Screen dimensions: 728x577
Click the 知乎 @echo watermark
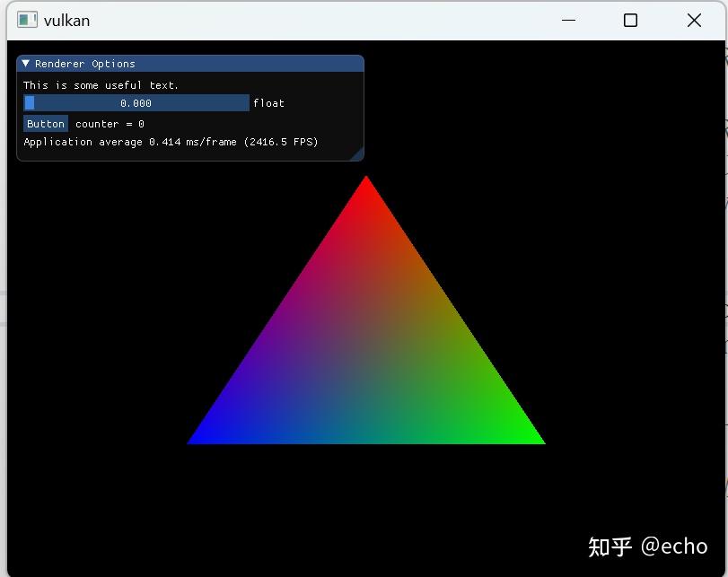pos(649,545)
